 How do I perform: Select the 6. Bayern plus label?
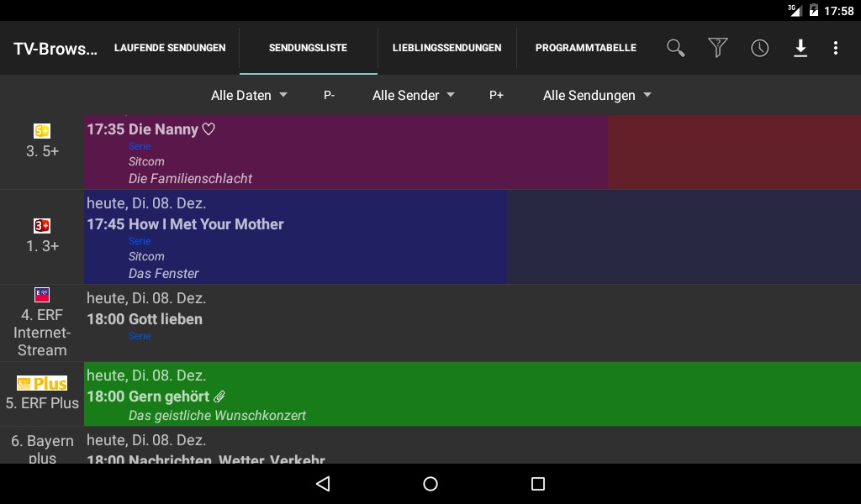click(x=42, y=449)
